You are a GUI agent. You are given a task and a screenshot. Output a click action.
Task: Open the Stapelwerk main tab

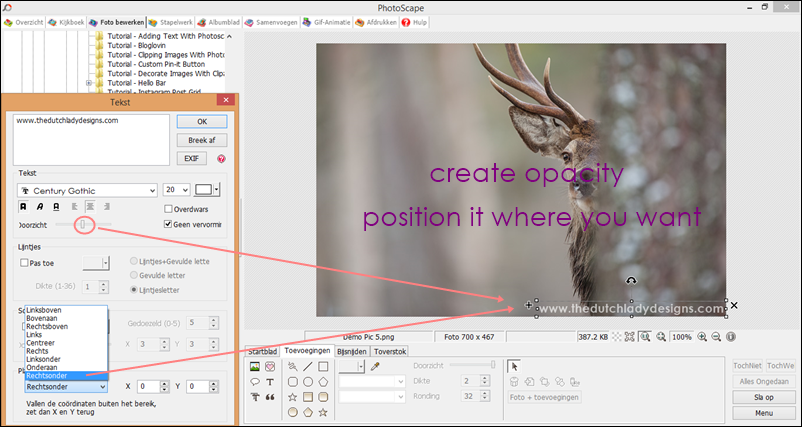(171, 23)
